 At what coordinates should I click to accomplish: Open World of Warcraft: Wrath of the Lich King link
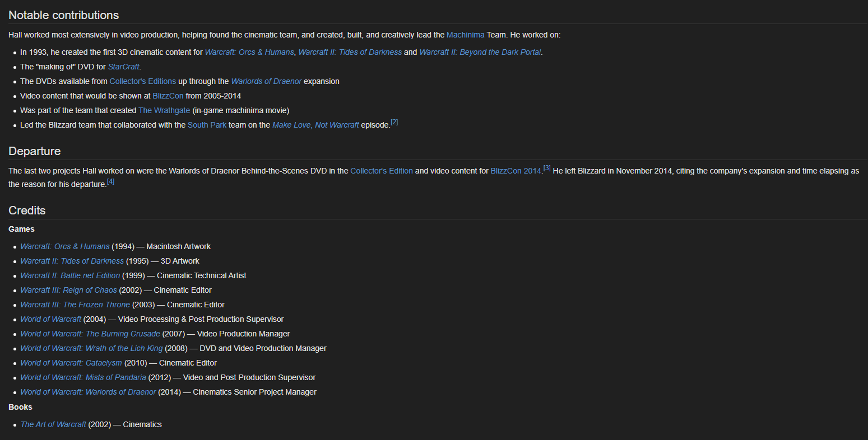click(x=91, y=348)
